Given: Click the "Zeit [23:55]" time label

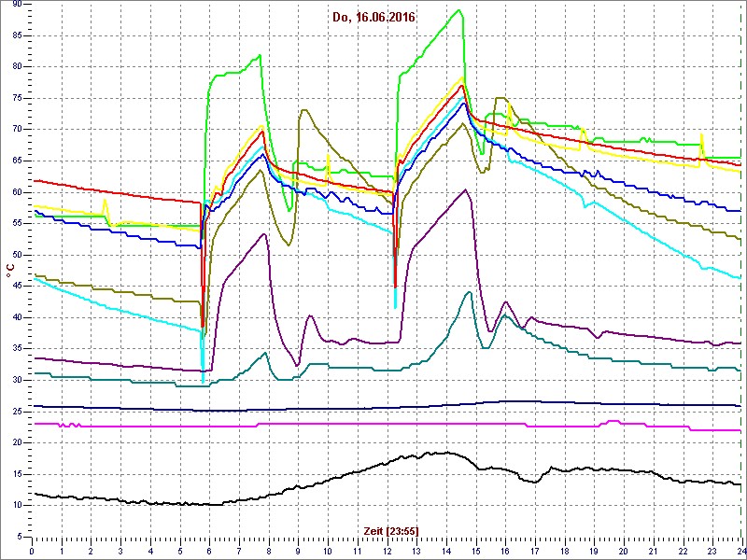Looking at the screenshot, I should 391,531.
